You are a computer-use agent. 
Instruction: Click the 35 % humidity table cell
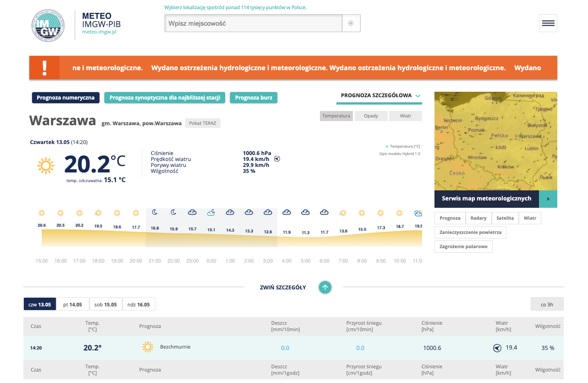[548, 348]
